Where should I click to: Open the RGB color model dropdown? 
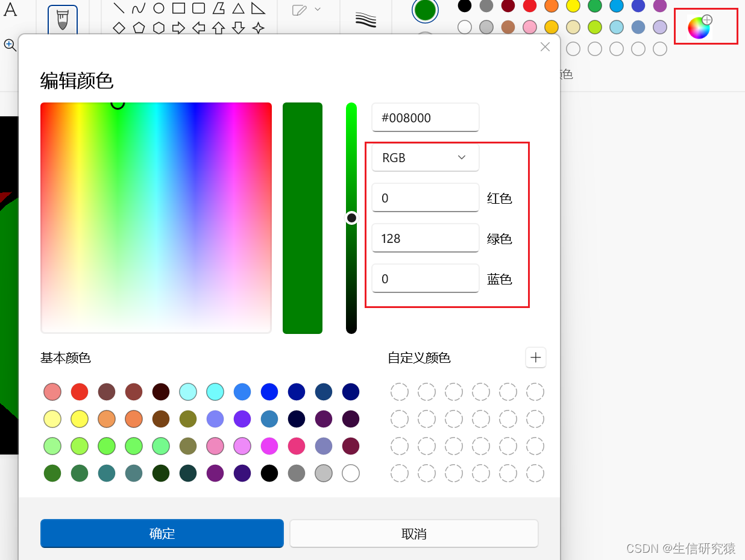[x=426, y=157]
